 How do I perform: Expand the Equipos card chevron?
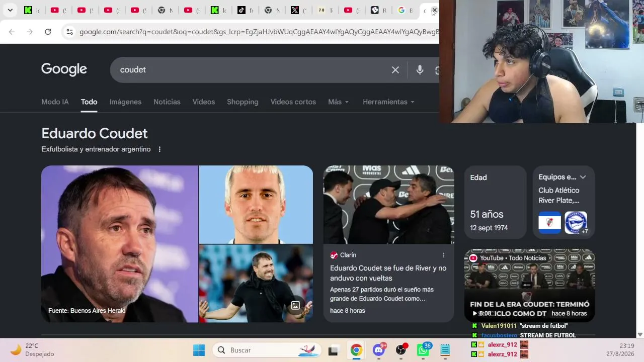(x=583, y=177)
